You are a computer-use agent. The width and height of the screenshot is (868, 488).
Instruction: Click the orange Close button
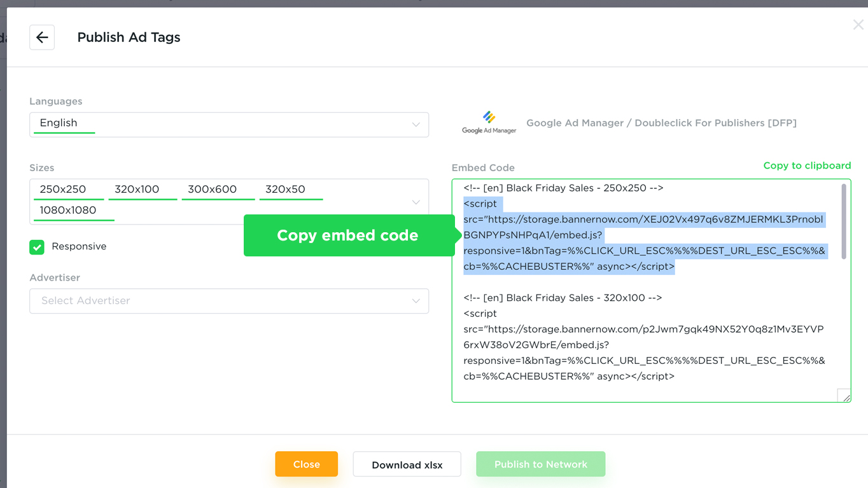tap(307, 464)
